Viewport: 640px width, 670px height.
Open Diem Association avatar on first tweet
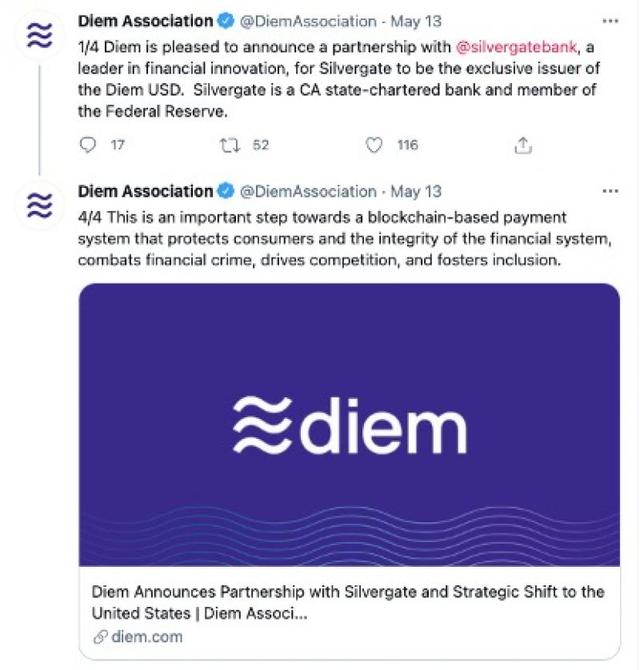click(40, 35)
